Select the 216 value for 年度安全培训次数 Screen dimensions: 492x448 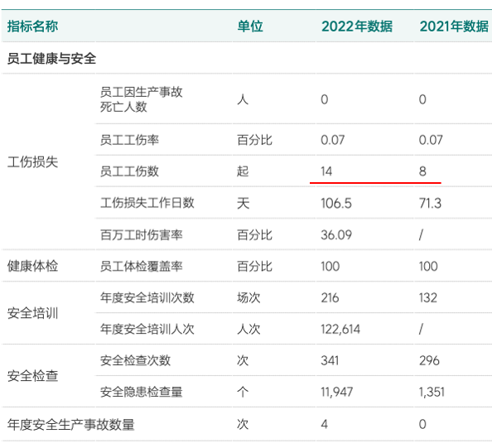[x=330, y=297]
